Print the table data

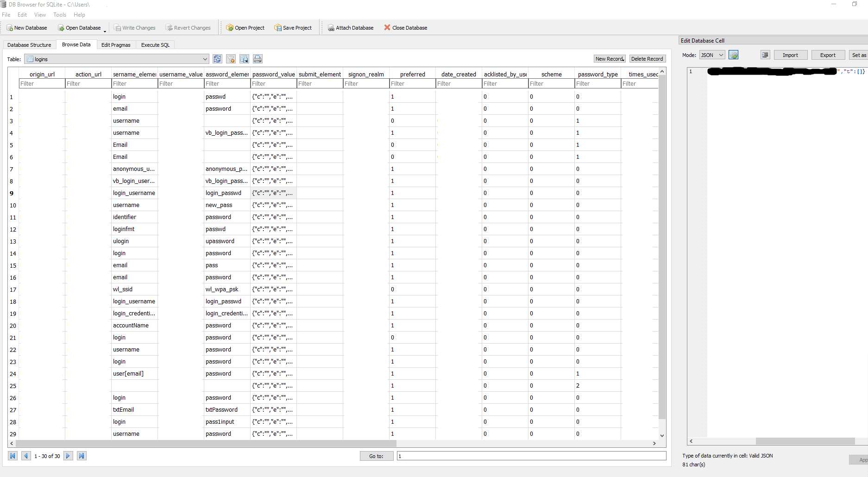coord(258,59)
